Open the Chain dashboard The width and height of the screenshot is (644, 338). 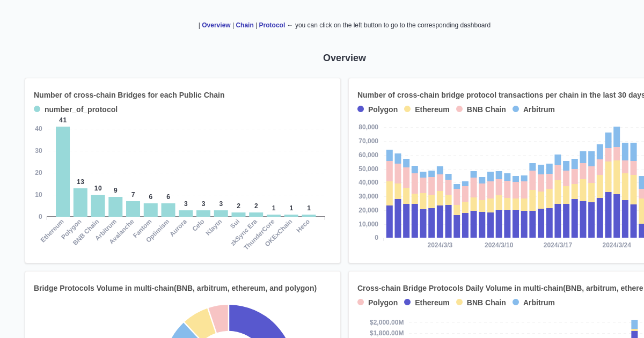coord(245,25)
